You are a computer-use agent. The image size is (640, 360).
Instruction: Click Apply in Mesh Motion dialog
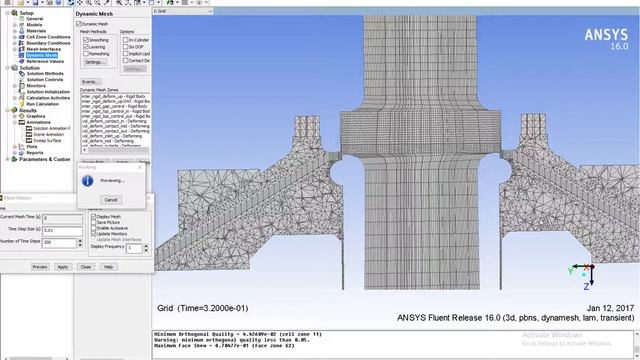pos(63,267)
